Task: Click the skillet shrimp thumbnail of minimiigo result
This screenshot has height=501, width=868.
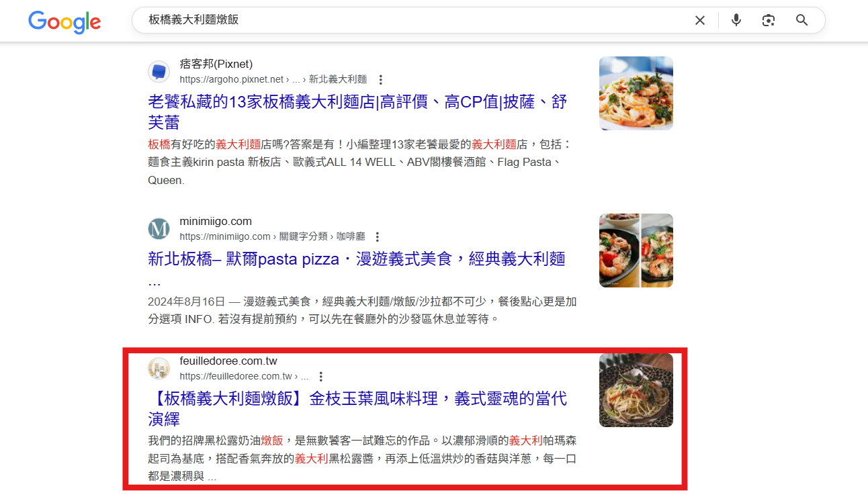Action: click(x=636, y=250)
